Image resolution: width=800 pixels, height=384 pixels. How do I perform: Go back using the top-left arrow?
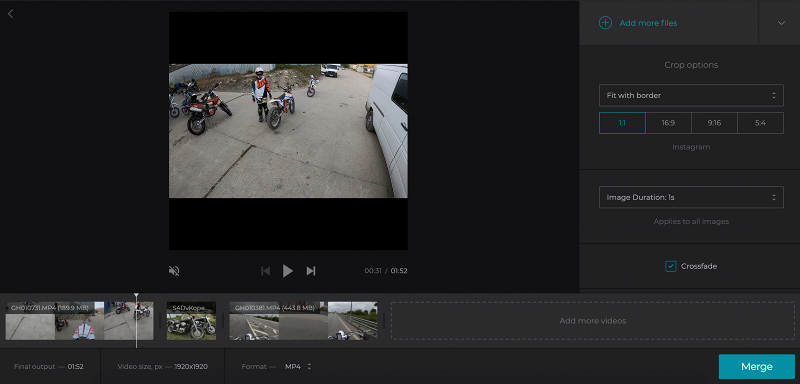pos(10,14)
